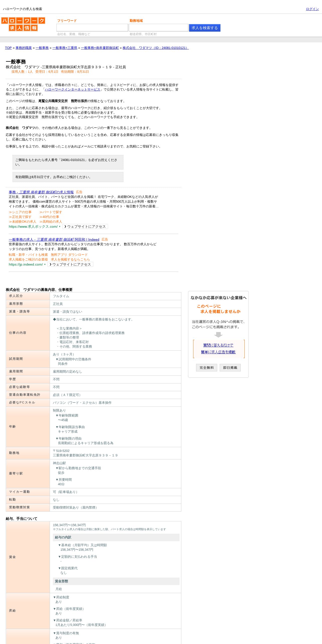Click 求人掲載をご検討の企業様 ad link
322x644 pixels.
28,260
